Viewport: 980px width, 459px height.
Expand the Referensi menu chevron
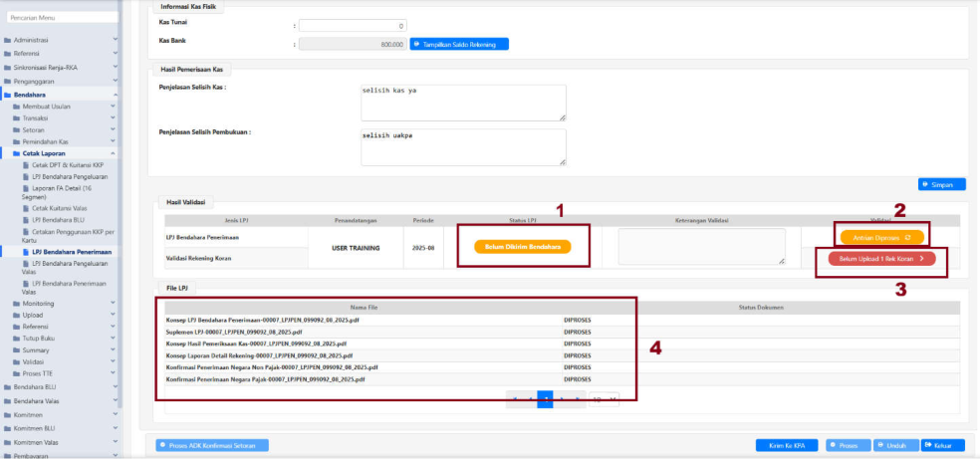click(115, 54)
